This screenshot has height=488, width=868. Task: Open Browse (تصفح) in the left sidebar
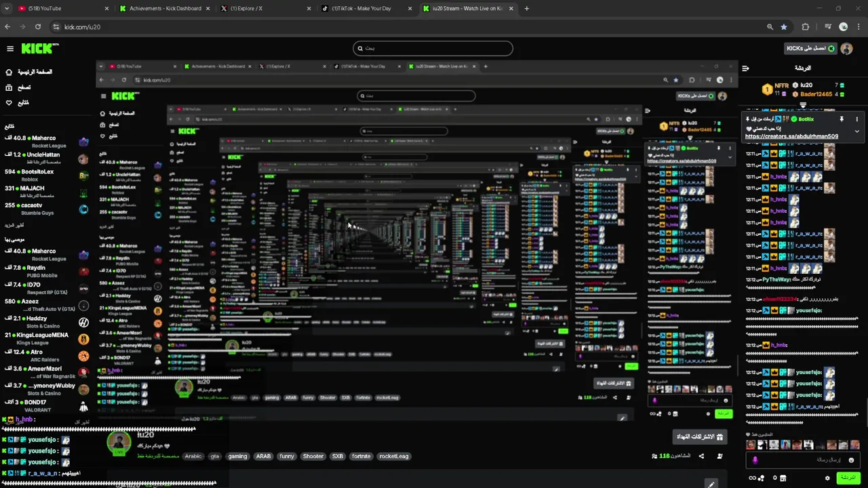tap(18, 87)
